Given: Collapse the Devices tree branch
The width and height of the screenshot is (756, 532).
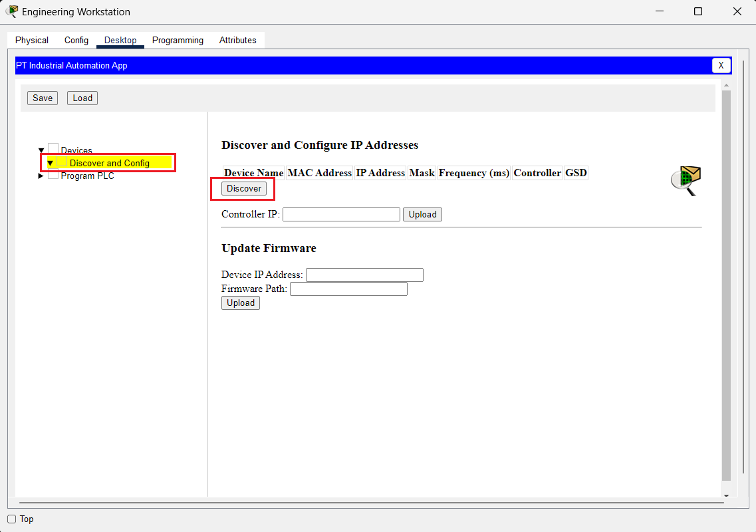Looking at the screenshot, I should (x=41, y=150).
